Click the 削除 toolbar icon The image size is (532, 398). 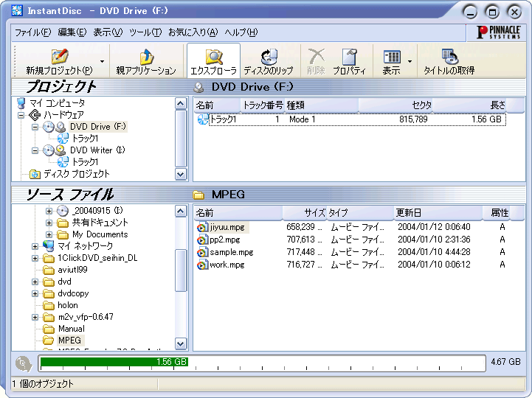316,56
